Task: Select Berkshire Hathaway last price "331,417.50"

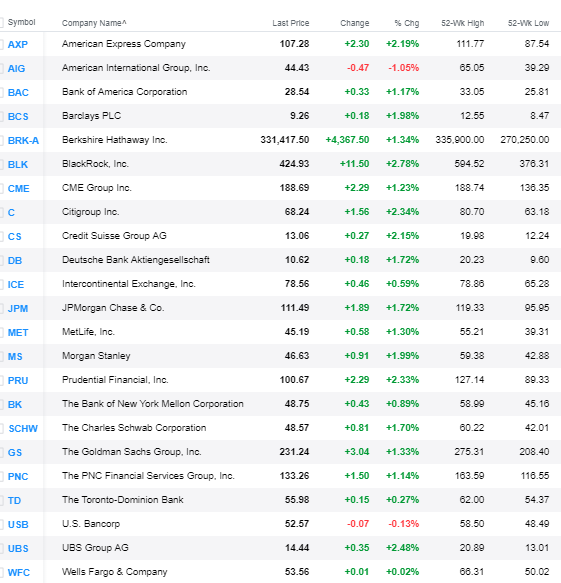Action: 285,140
